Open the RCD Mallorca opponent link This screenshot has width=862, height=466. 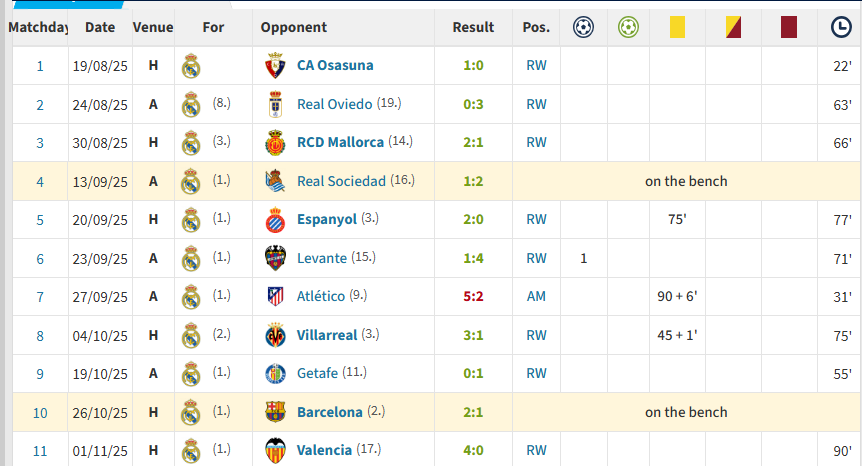(x=340, y=142)
